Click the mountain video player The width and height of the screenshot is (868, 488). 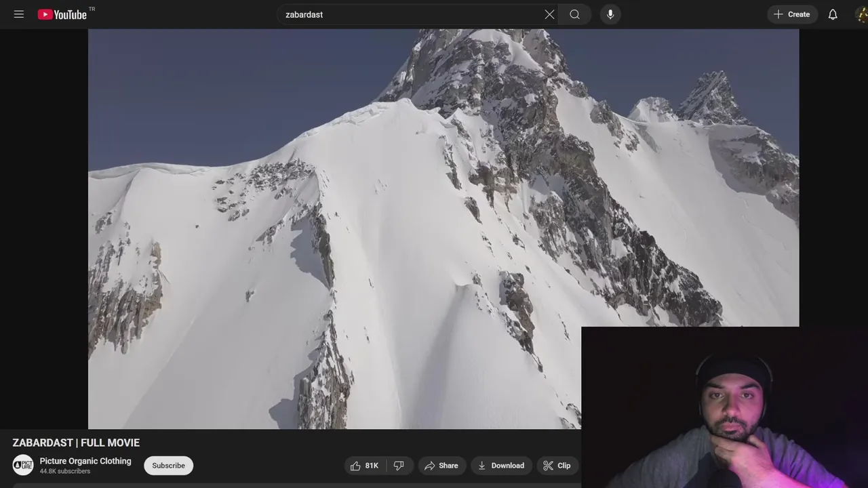(x=443, y=228)
